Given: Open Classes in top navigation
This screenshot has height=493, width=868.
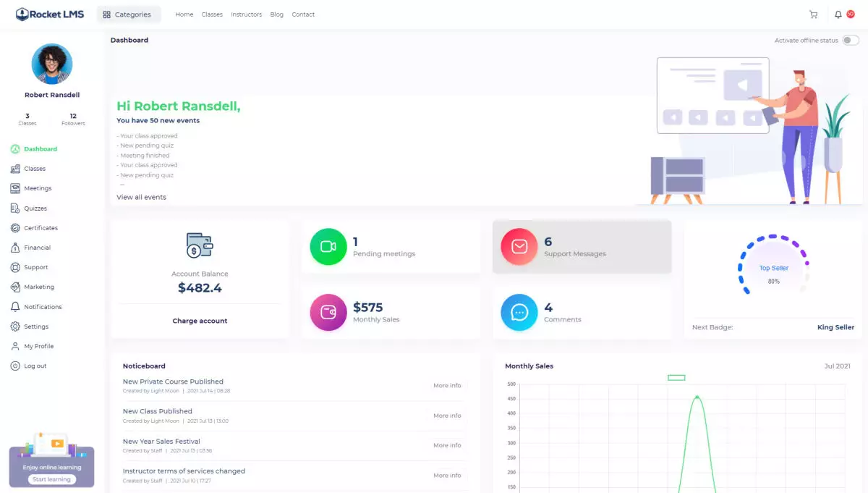Looking at the screenshot, I should pyautogui.click(x=212, y=14).
